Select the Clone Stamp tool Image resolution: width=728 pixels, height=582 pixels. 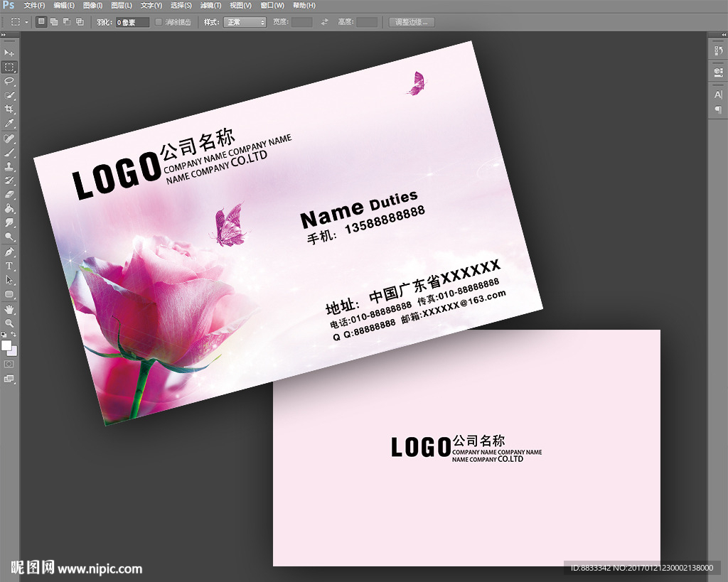pyautogui.click(x=9, y=166)
